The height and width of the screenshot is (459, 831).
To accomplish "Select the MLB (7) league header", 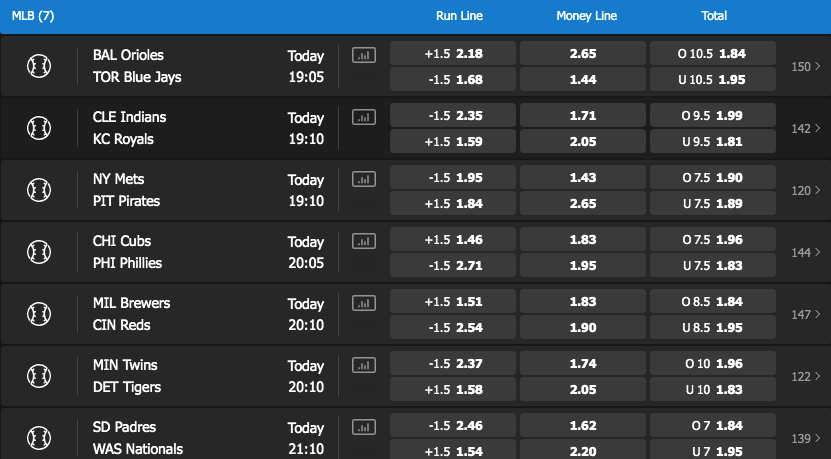I will click(33, 16).
